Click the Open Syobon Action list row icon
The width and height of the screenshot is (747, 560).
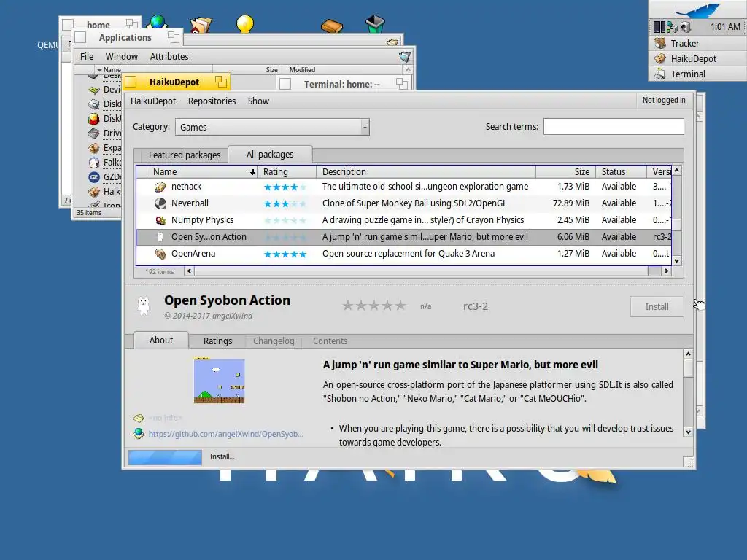(160, 237)
